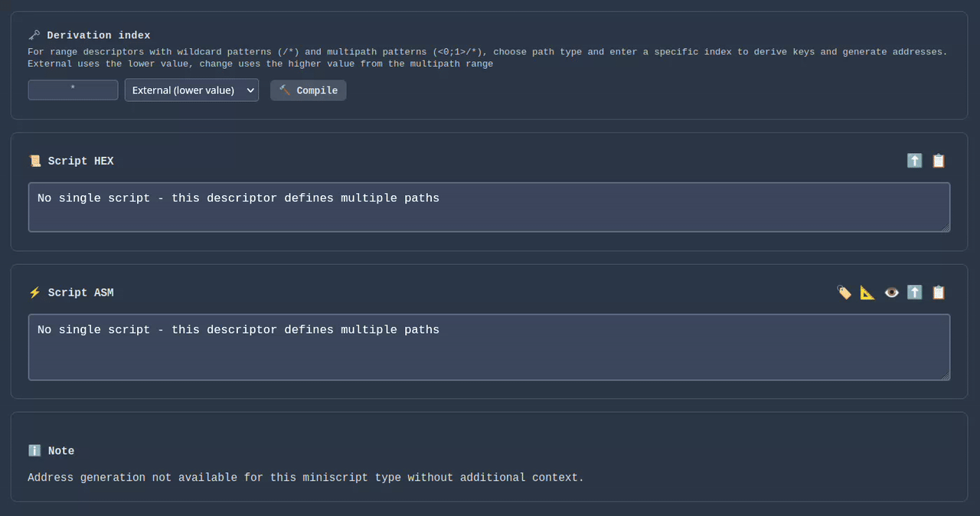Viewport: 980px width, 516px height.
Task: Click the Derivation index heading
Action: coord(98,35)
